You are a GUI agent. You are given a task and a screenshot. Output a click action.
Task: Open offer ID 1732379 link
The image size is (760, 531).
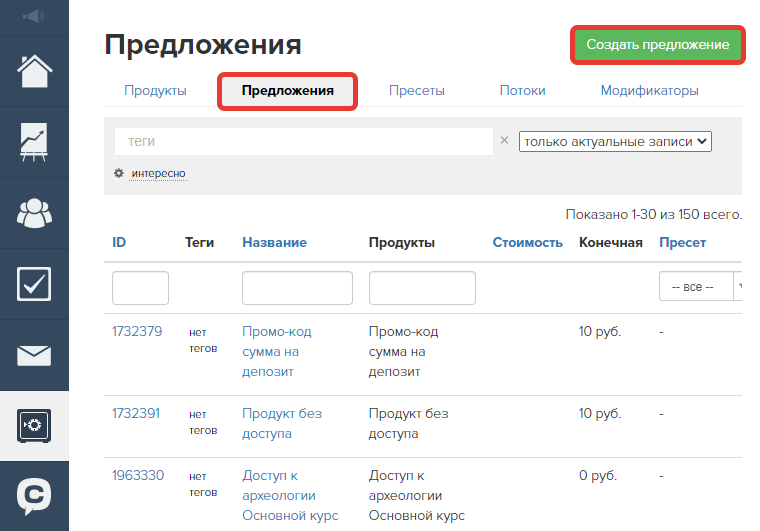click(x=137, y=332)
